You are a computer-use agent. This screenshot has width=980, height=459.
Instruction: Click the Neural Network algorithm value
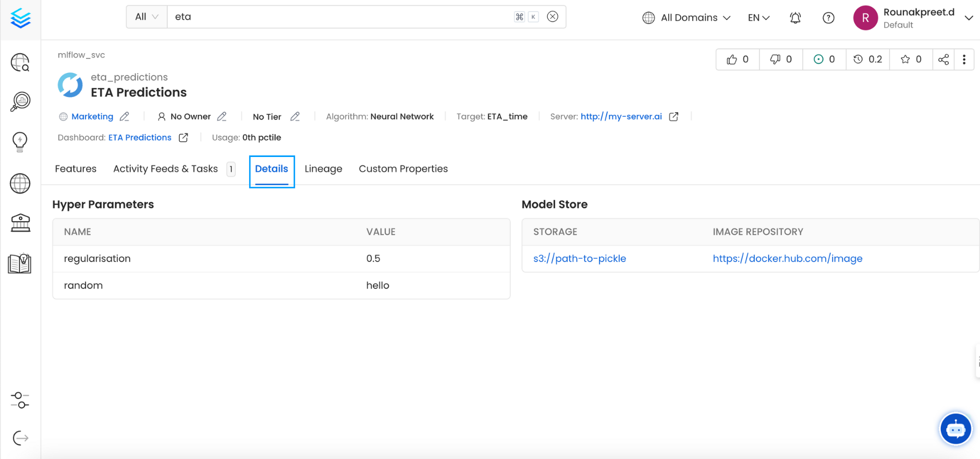(x=402, y=116)
